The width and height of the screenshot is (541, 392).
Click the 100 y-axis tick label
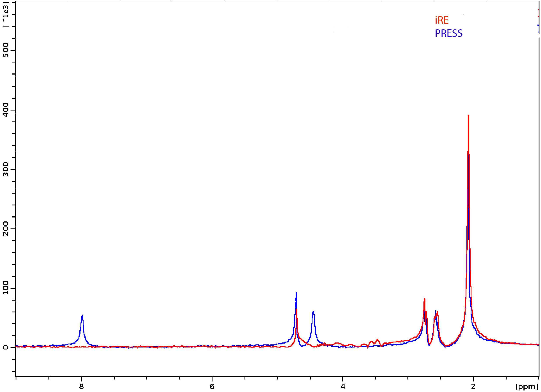5,288
